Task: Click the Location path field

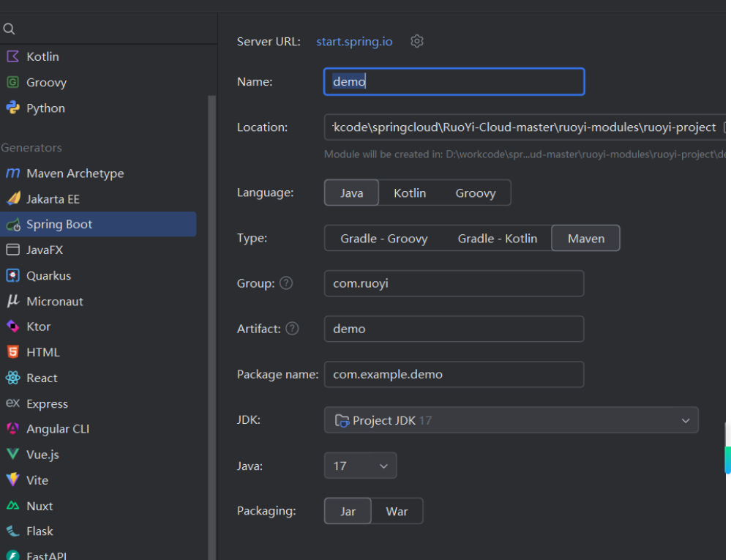Action: pyautogui.click(x=525, y=127)
